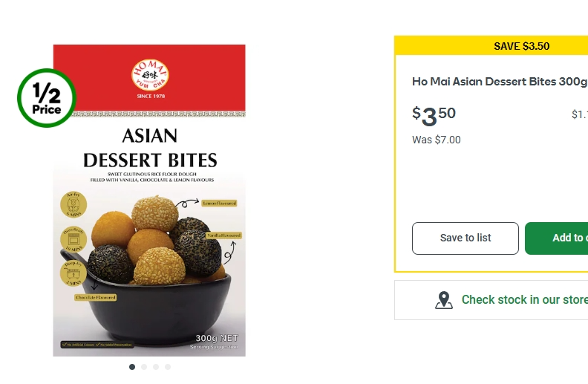This screenshot has height=384, width=588.
Task: Select the second image carousel dot
Action: click(x=144, y=367)
